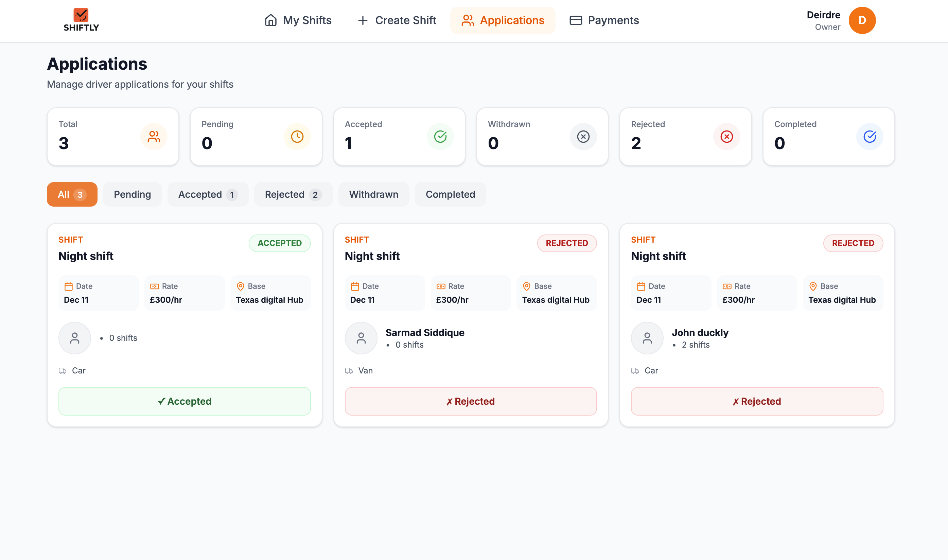Click the vehicle icon in the accepted card

click(x=63, y=371)
